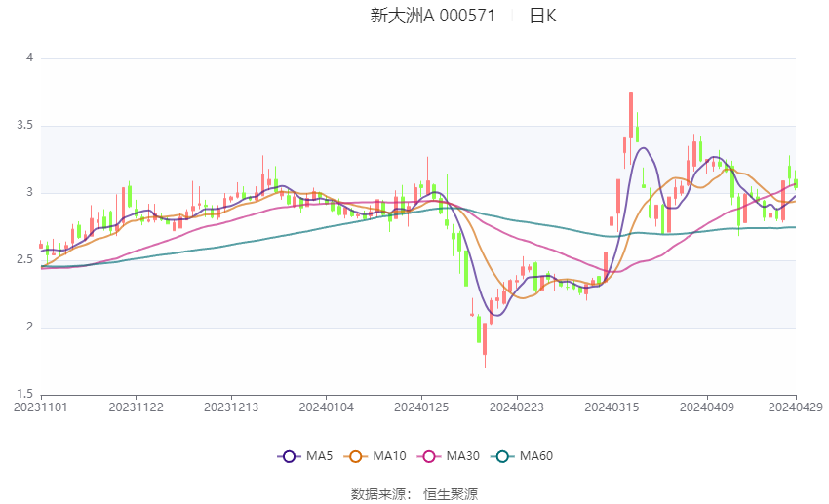Toggle the MA60 legend series
The image size is (829, 504).
522,456
